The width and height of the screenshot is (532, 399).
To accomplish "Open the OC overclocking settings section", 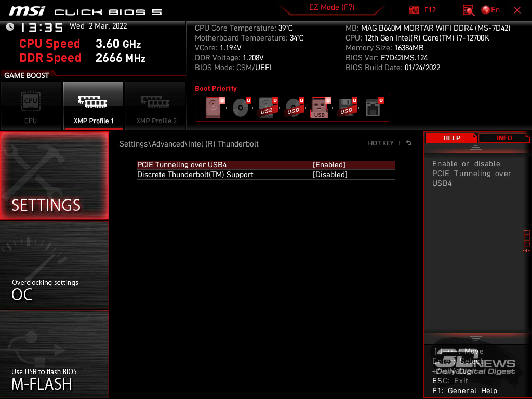I will click(54, 265).
